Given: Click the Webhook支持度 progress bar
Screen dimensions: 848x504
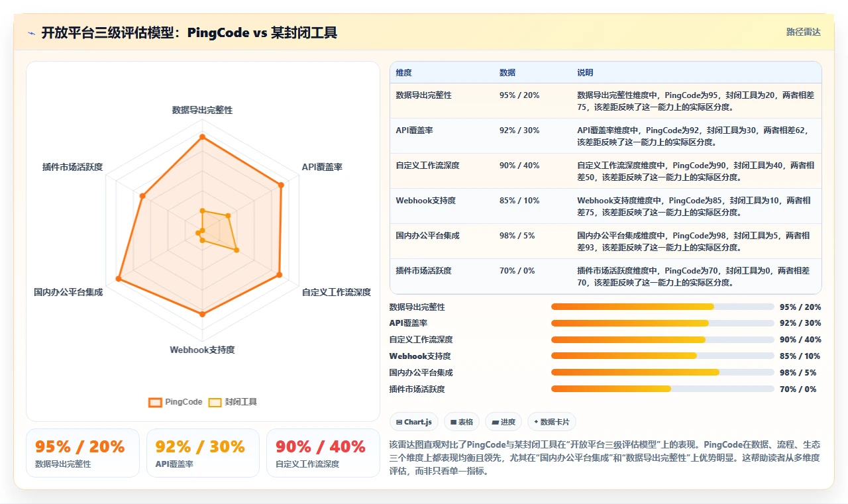Looking at the screenshot, I should (662, 356).
